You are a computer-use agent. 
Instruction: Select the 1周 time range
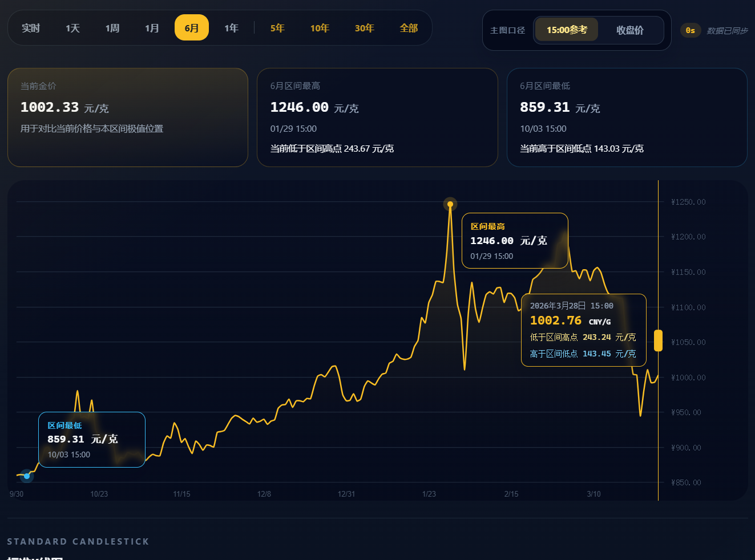[112, 27]
